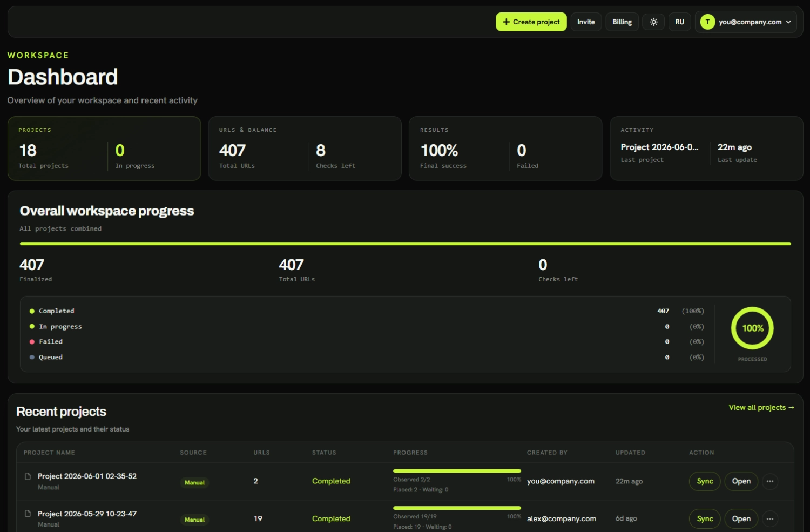This screenshot has height=532, width=810.
Task: Click the Updated column header
Action: tap(630, 453)
